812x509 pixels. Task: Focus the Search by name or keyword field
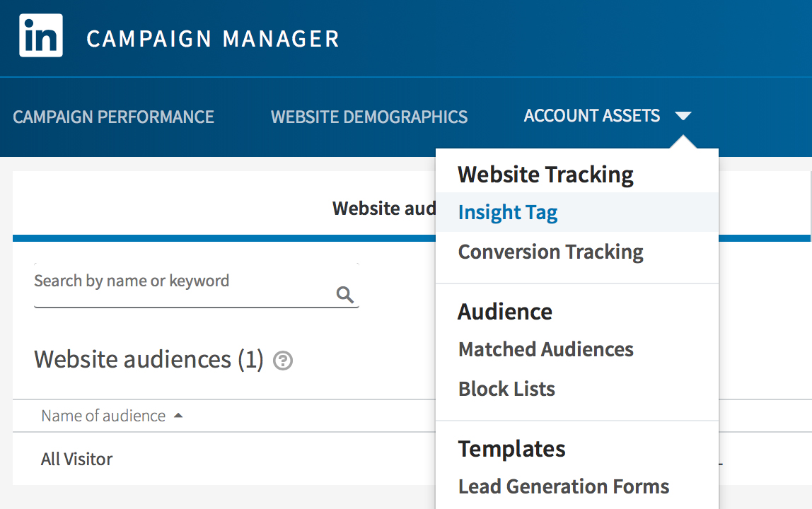pyautogui.click(x=196, y=286)
